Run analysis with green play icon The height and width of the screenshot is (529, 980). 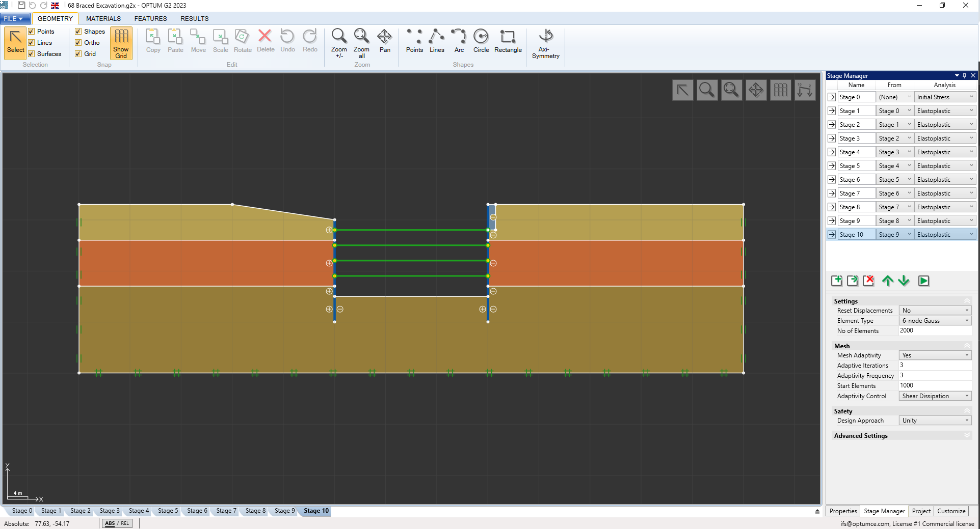(x=923, y=281)
